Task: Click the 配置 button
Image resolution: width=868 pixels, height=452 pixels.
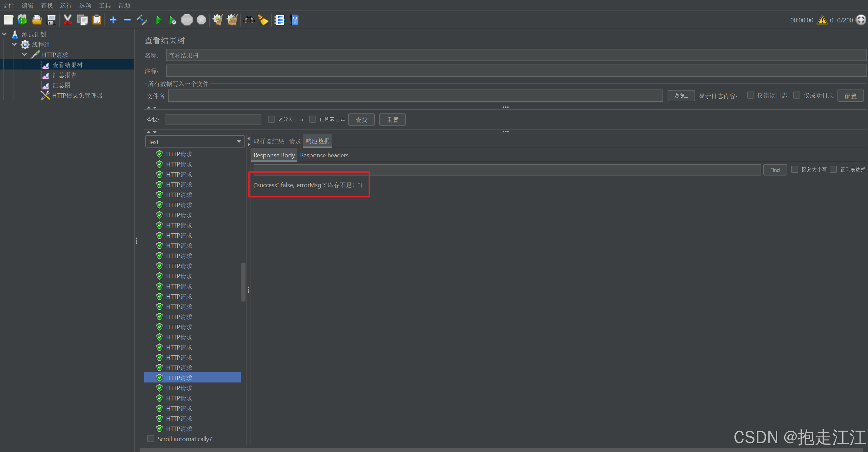Action: (x=850, y=96)
